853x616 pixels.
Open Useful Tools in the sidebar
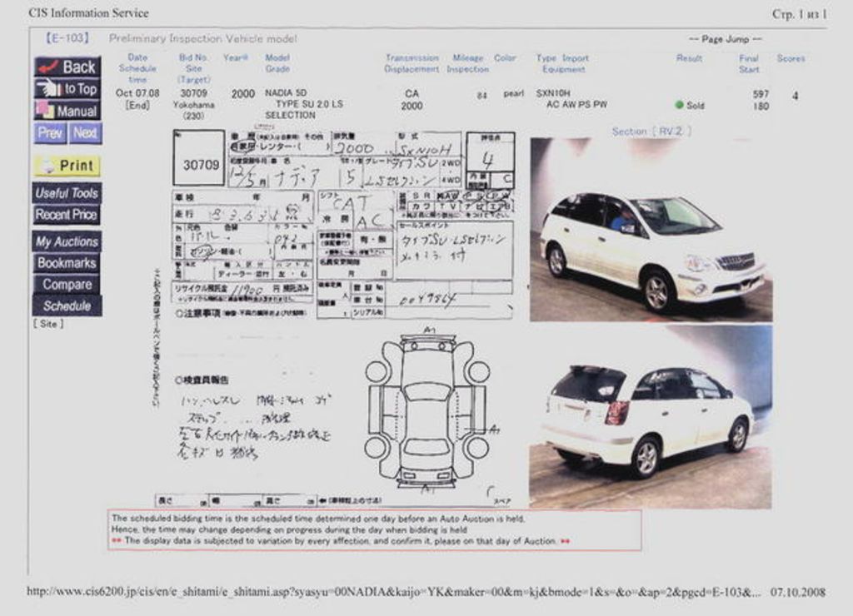tap(67, 193)
